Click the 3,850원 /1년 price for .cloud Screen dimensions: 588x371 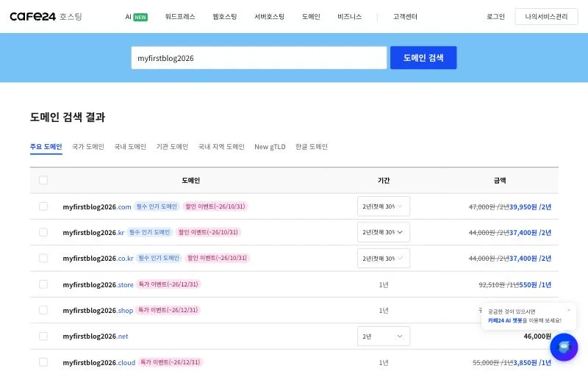(532, 363)
